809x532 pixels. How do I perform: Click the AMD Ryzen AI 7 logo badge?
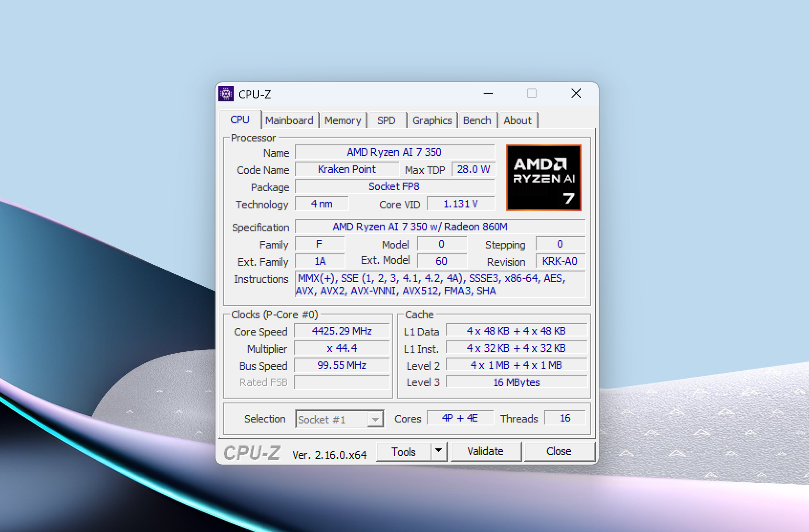pos(544,178)
